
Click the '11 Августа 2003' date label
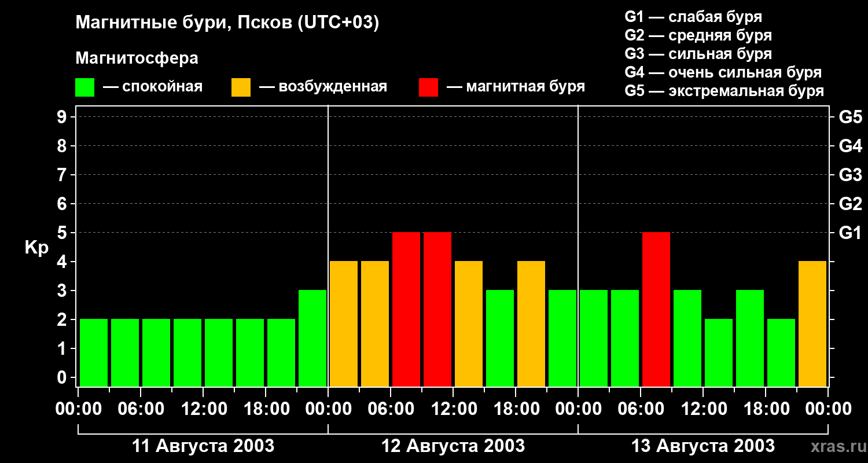[203, 446]
